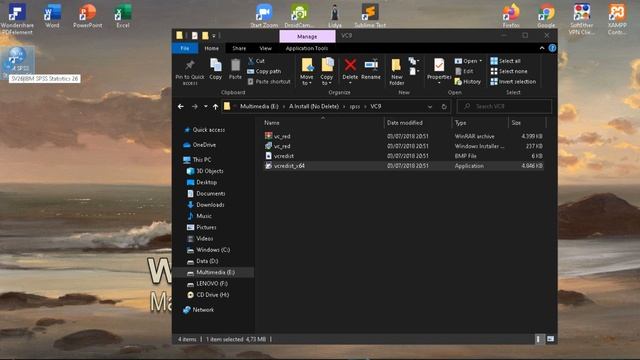Rename the selected file
This screenshot has height=360, width=640.
point(371,69)
